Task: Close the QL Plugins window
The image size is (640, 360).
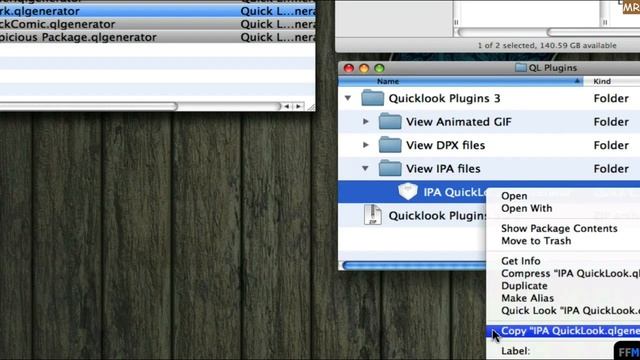Action: tap(349, 68)
